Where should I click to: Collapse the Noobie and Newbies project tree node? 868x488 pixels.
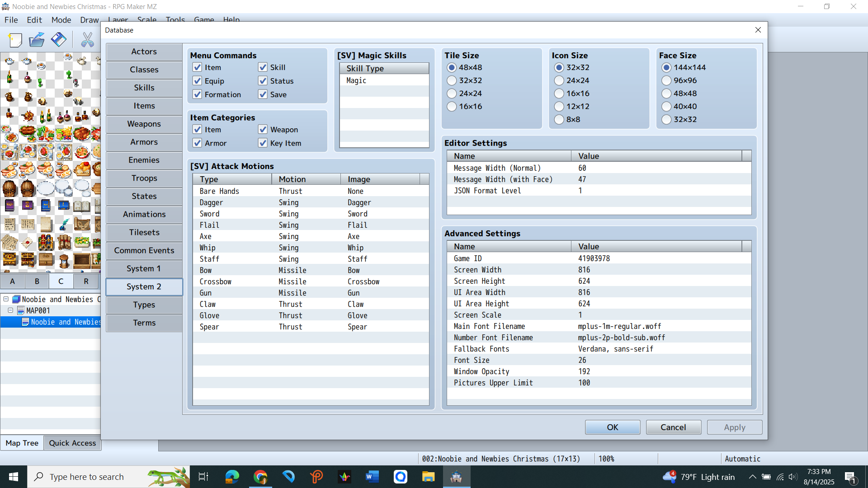[x=6, y=299]
